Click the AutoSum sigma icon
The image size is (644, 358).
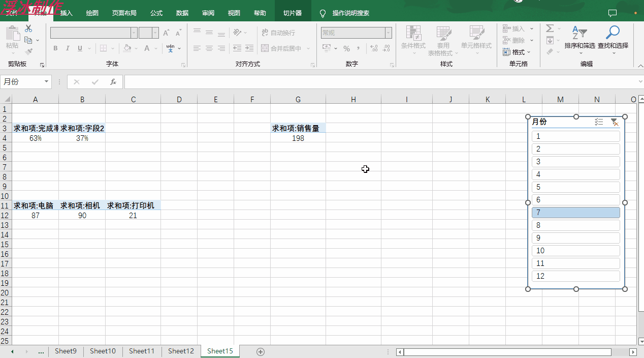pyautogui.click(x=550, y=28)
